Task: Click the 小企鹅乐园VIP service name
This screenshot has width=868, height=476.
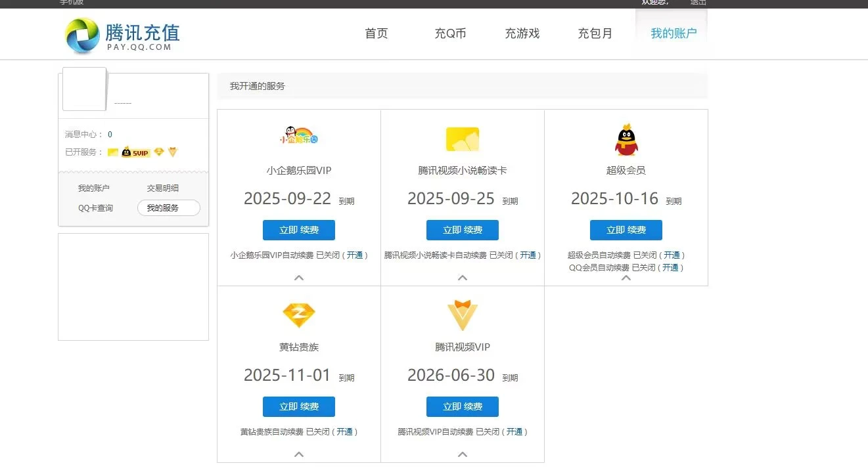Action: point(299,171)
